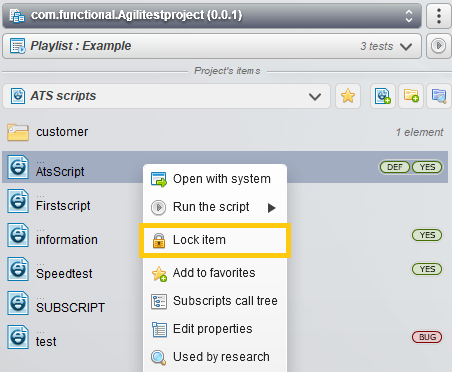Click the favorites star icon button
Screen dimensions: 452x372
348,96
